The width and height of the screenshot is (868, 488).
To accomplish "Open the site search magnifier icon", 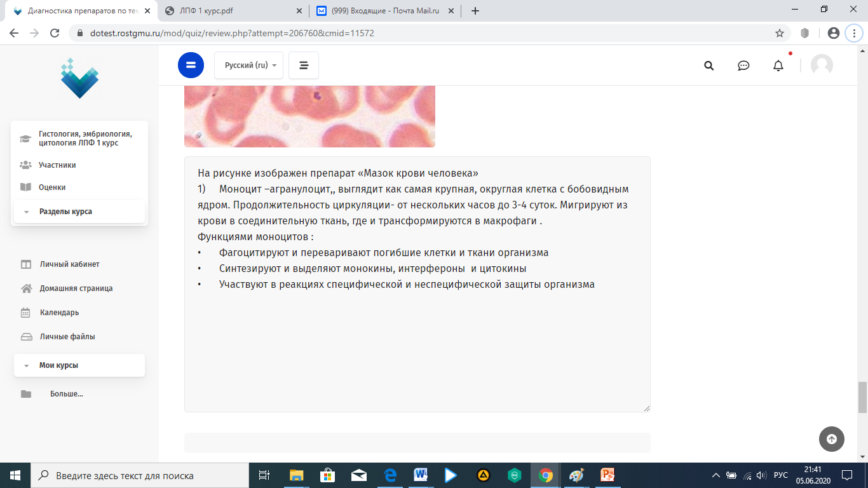I will [709, 65].
